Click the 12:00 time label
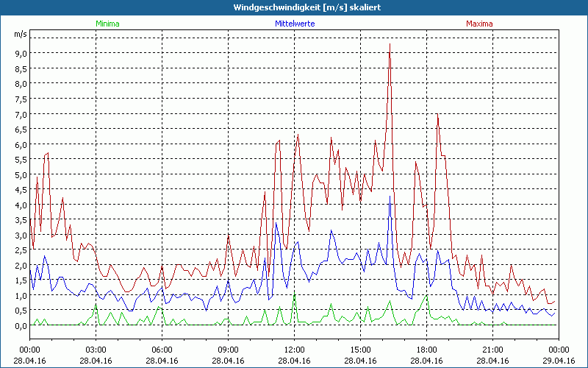The width and height of the screenshot is (588, 368). click(x=295, y=350)
